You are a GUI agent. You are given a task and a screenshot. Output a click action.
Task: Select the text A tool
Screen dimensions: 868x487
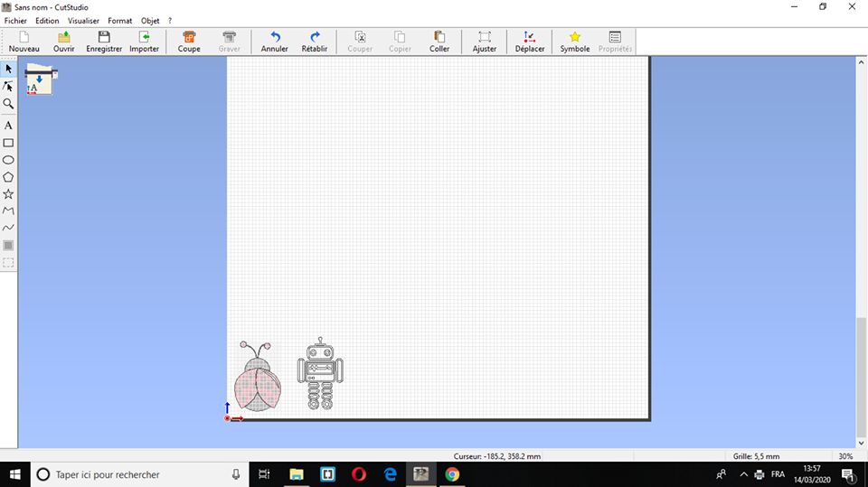8,126
